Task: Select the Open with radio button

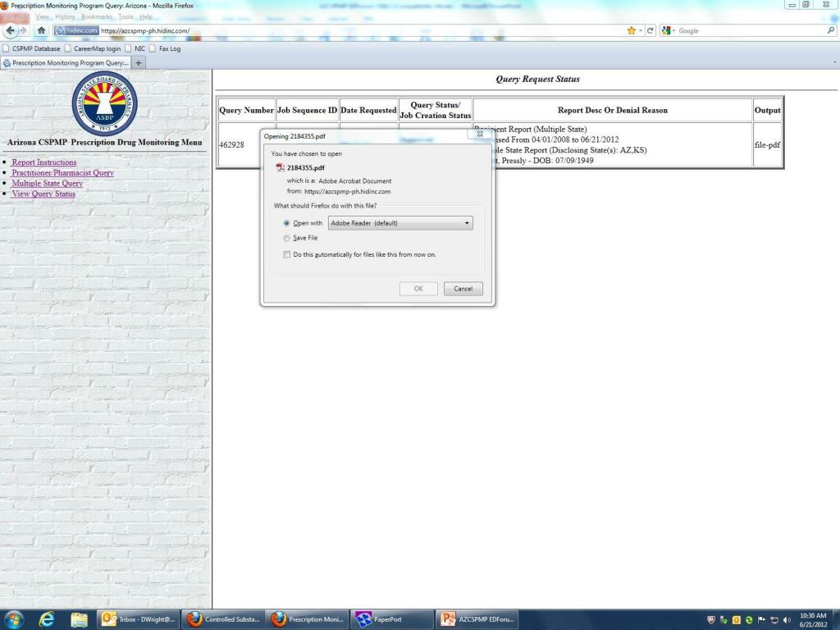Action: (286, 223)
